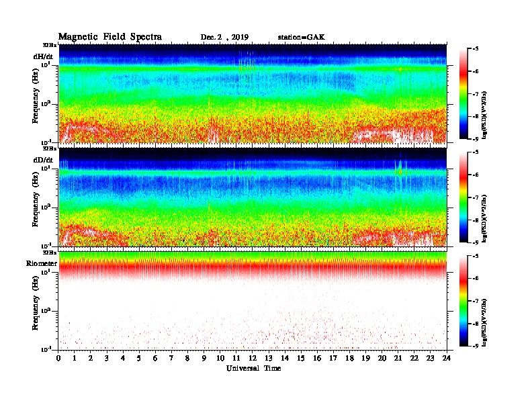Click hour "22" on the time axis
This screenshot has height=411, width=532.
click(x=414, y=359)
